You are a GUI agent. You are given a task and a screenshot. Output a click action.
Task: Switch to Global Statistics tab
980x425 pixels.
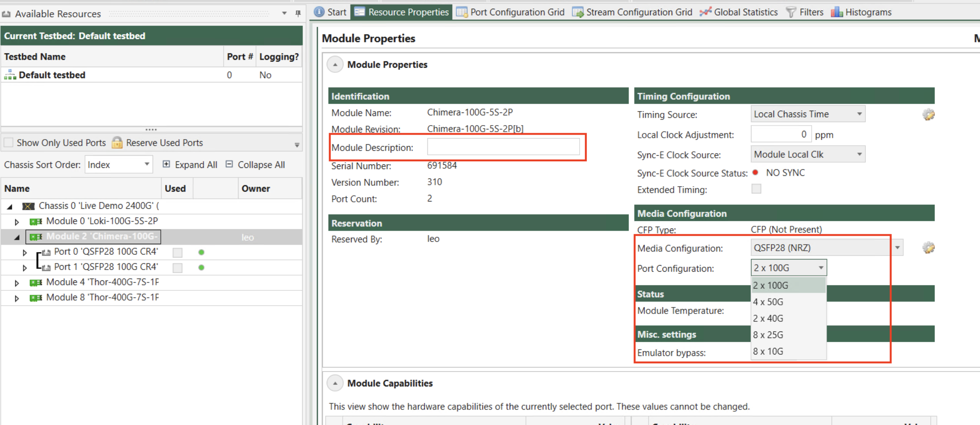coord(739,12)
